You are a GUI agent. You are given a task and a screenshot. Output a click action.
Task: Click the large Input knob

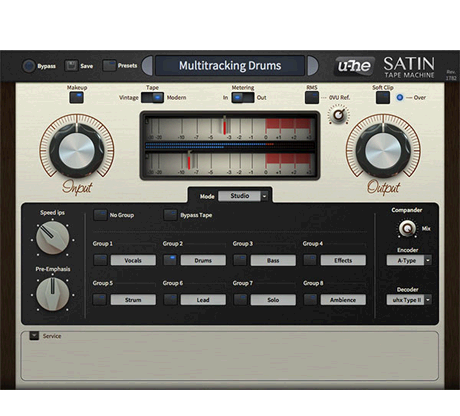(x=77, y=150)
